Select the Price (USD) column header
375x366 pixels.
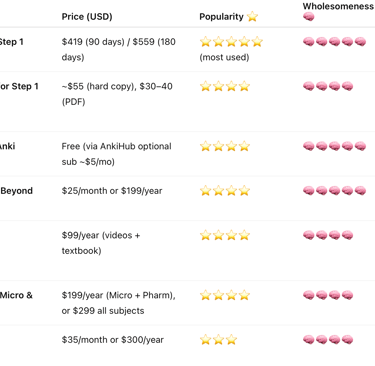(87, 17)
